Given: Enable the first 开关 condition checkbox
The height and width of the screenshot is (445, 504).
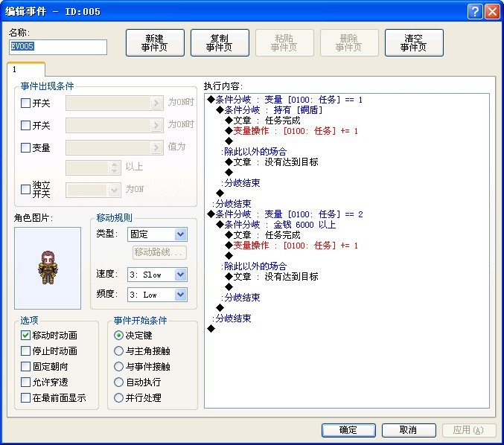Looking at the screenshot, I should click(x=25, y=103).
